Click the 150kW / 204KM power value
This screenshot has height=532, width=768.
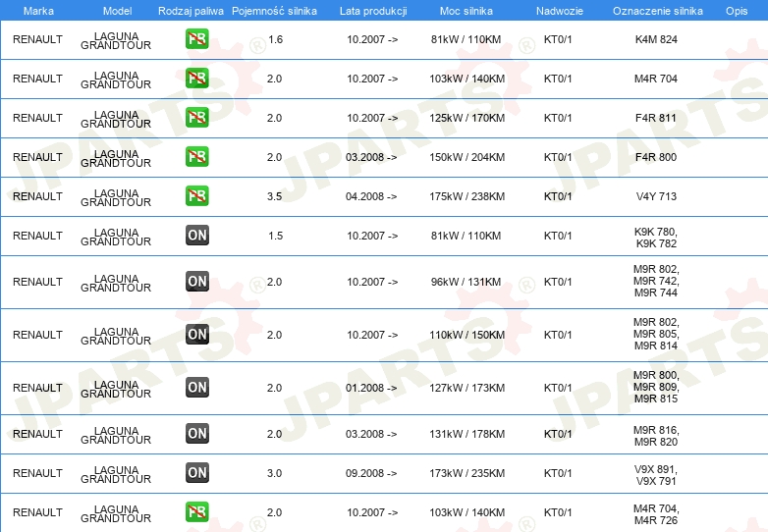click(x=466, y=157)
